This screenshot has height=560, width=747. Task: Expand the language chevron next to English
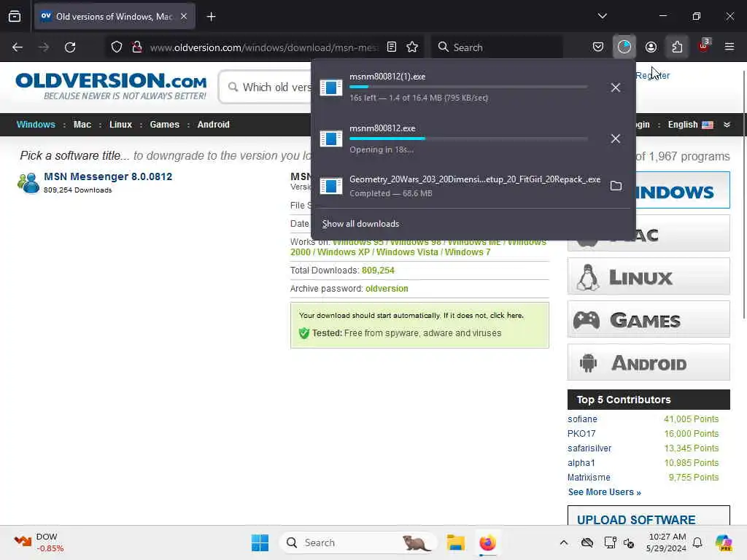coord(727,125)
